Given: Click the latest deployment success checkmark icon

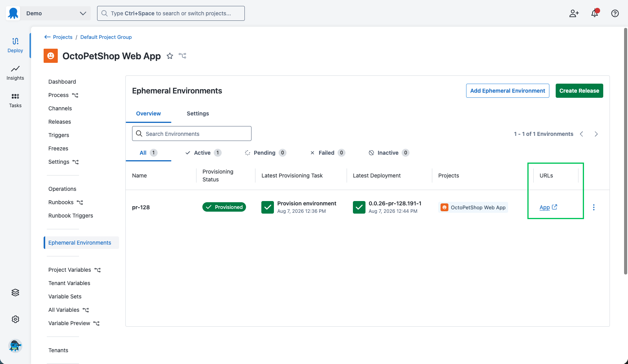Looking at the screenshot, I should click(359, 207).
